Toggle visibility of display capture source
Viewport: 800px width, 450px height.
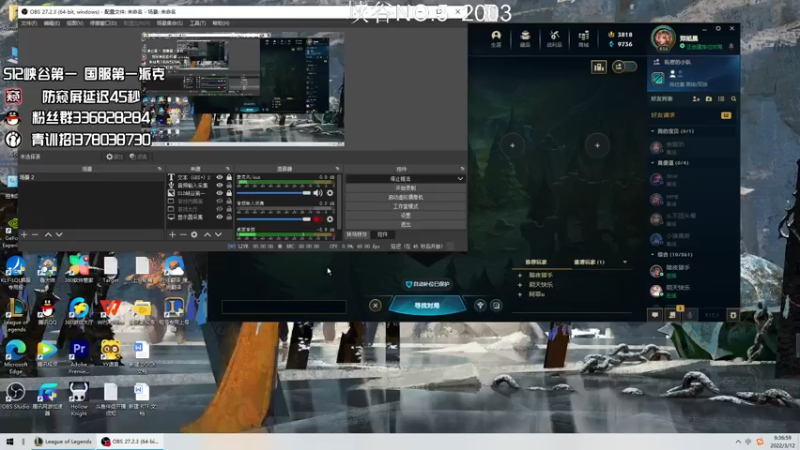219,217
